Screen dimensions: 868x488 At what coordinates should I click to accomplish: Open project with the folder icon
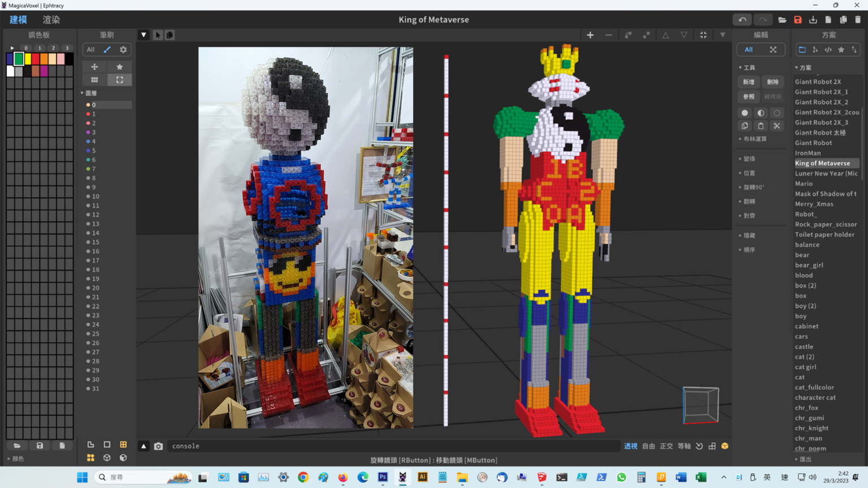coord(782,20)
